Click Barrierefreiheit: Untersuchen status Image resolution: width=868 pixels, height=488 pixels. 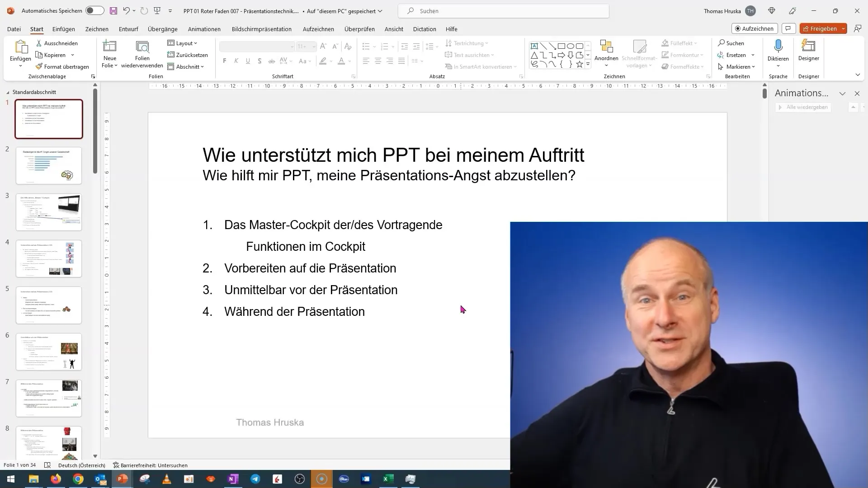click(150, 465)
